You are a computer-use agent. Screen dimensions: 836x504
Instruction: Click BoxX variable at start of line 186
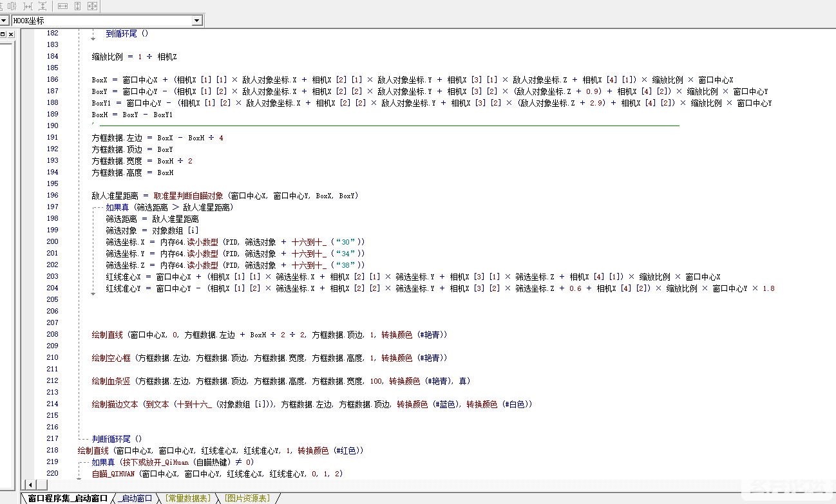(100, 80)
